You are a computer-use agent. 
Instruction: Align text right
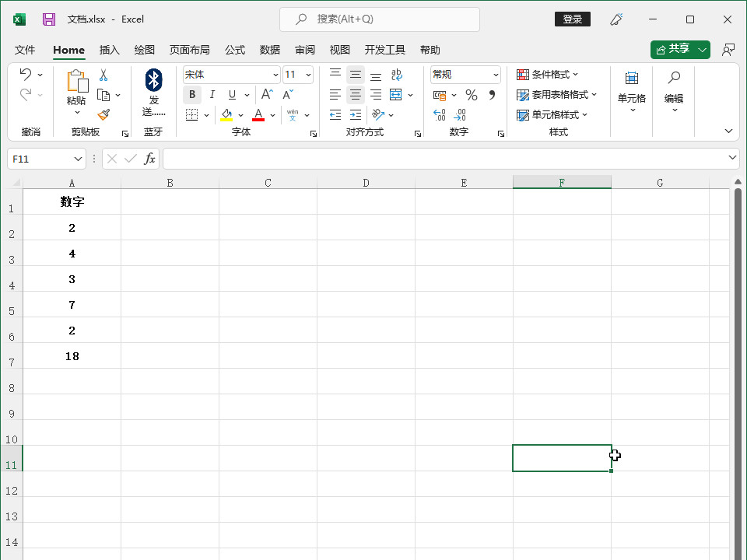(376, 94)
